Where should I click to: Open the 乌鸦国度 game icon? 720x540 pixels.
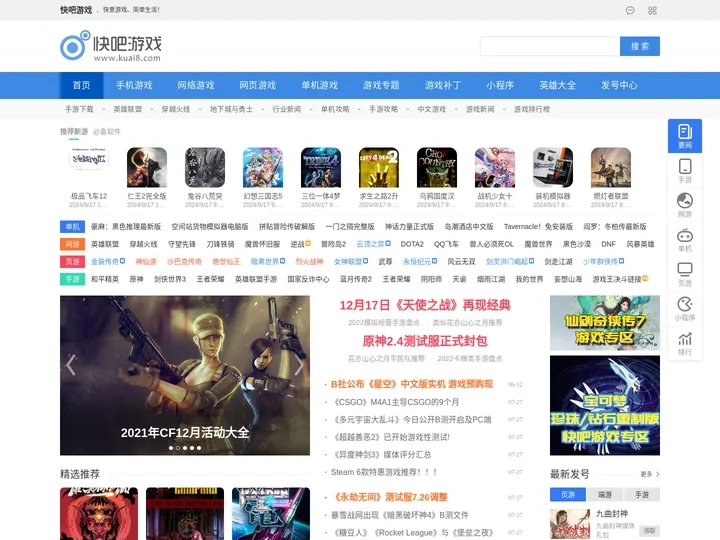[x=437, y=167]
